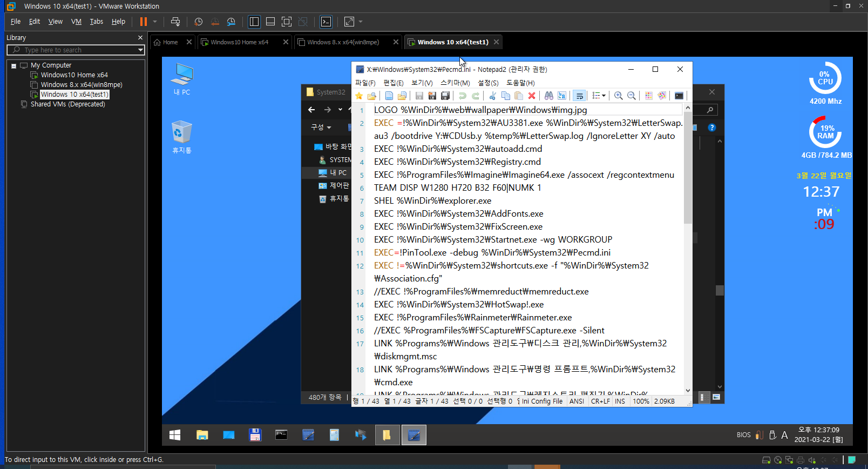Open the VMware Tabs menu

click(97, 22)
